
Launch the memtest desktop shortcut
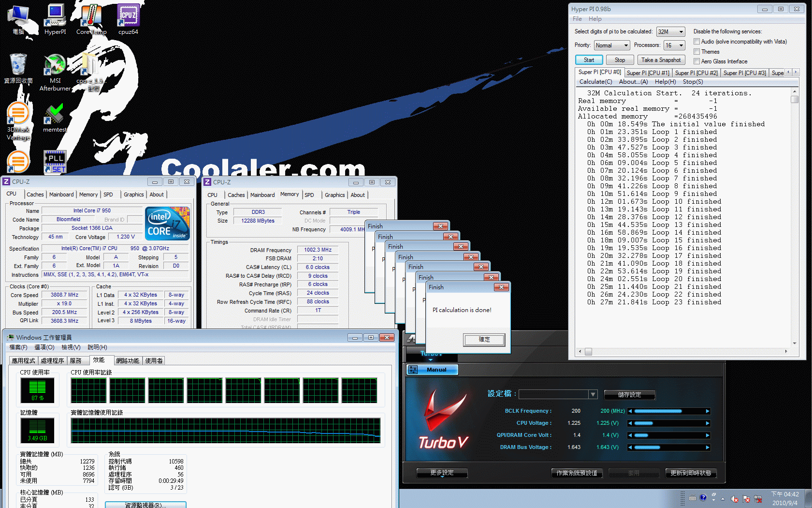click(55, 118)
